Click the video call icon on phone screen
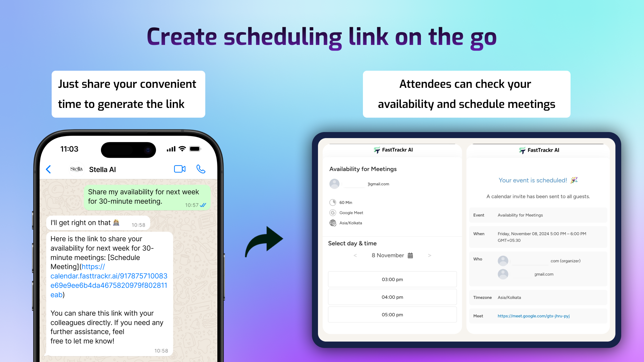 (x=180, y=169)
